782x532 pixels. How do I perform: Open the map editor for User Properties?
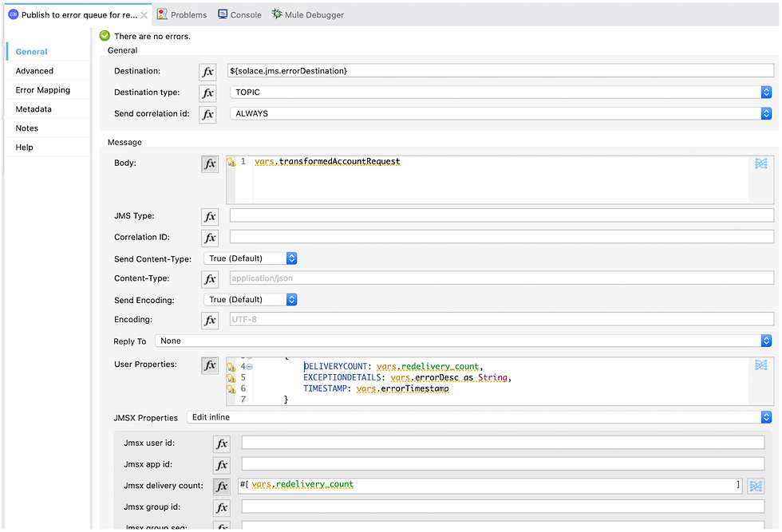(760, 365)
